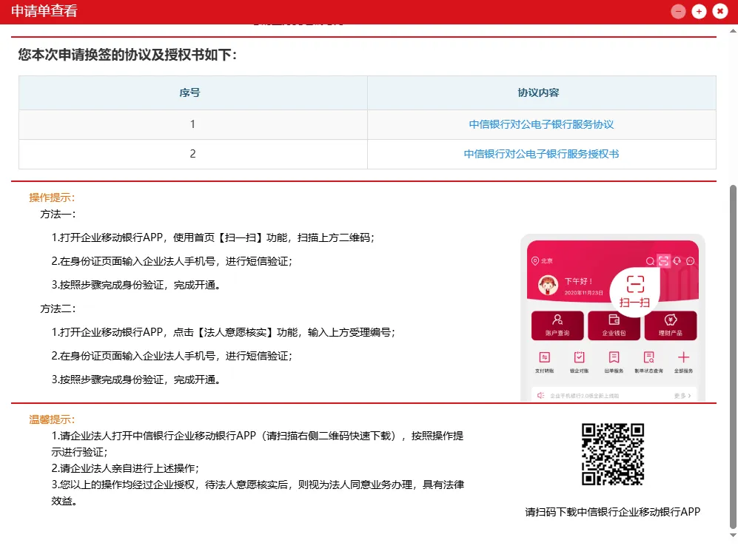Click the 方法一: label
The height and width of the screenshot is (560, 738).
(58, 215)
